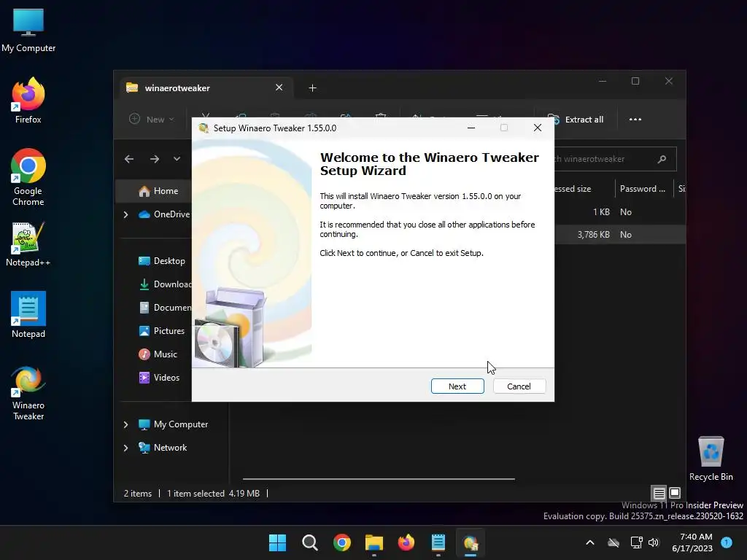Select the winaerotweaker tab
Image resolution: width=747 pixels, height=560 pixels.
(206, 88)
